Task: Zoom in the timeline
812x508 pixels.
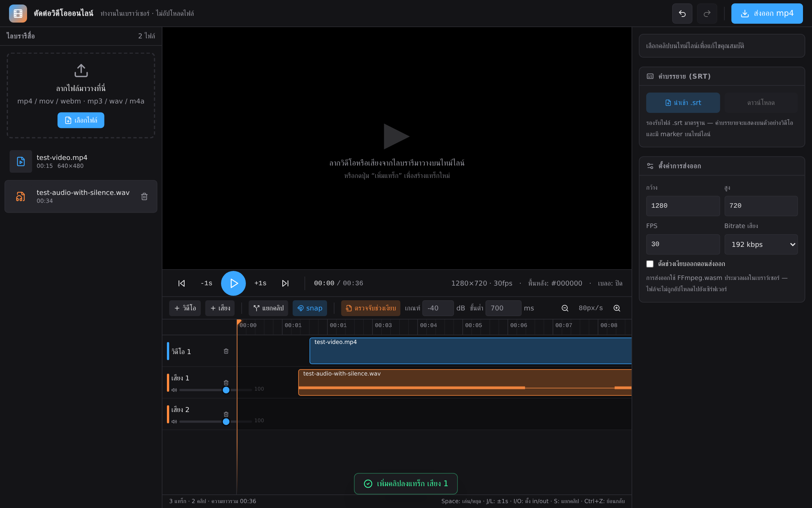Action: [x=617, y=308]
